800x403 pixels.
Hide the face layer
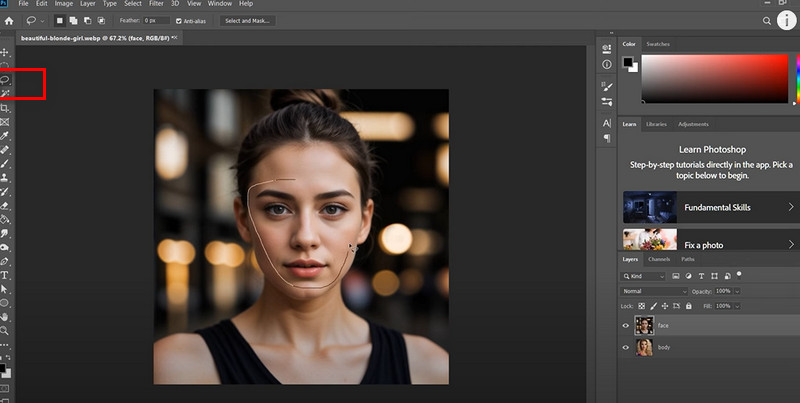pos(626,325)
